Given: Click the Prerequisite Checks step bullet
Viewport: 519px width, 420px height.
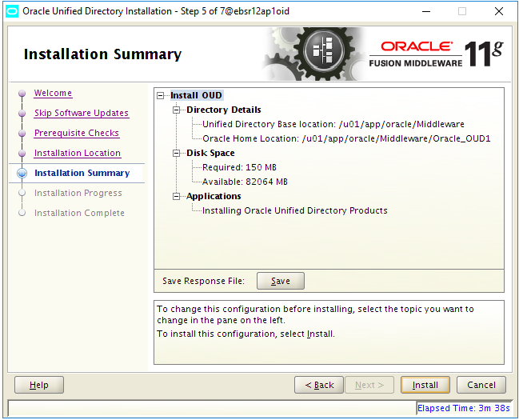Looking at the screenshot, I should (x=22, y=133).
